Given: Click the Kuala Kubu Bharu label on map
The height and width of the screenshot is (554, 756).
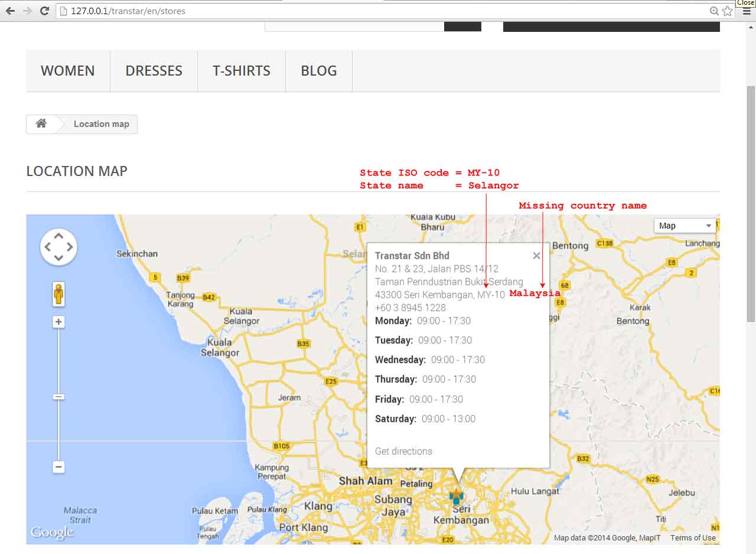Looking at the screenshot, I should (x=433, y=221).
